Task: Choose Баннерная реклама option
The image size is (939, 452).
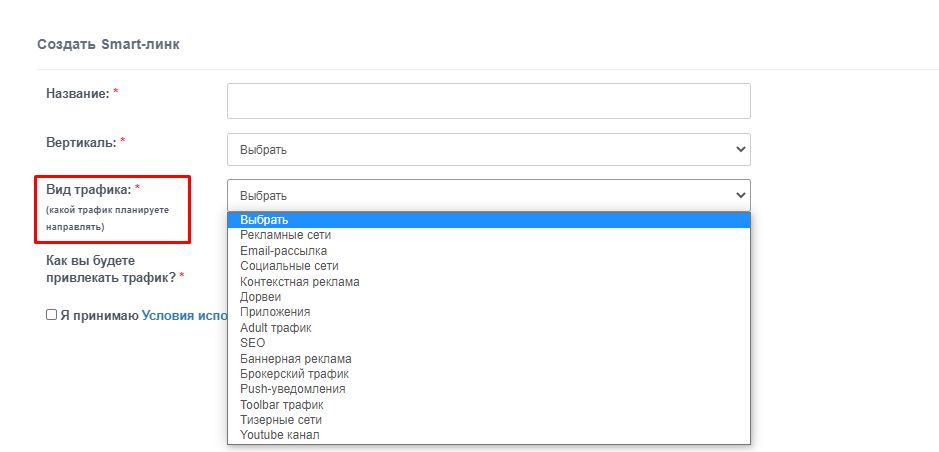Action: point(295,359)
